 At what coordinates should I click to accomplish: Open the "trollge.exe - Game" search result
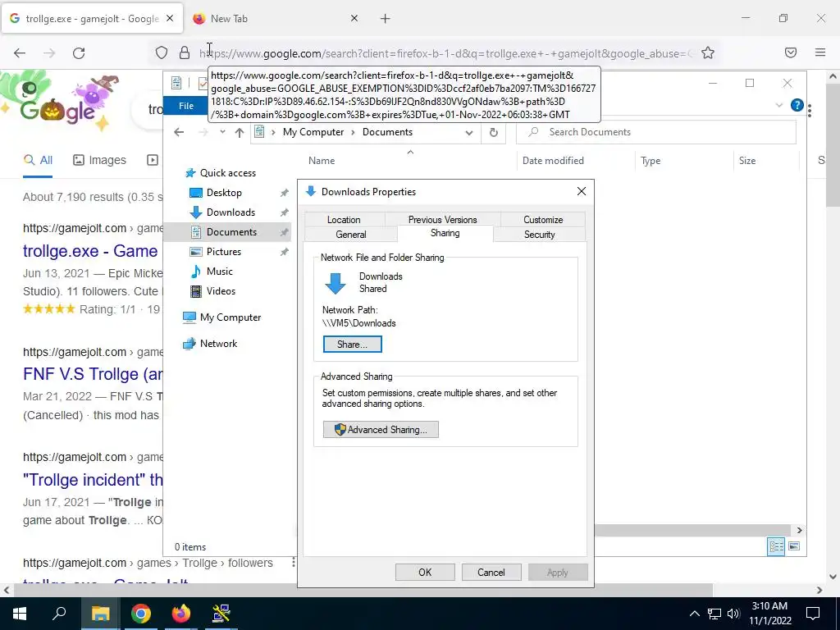[90, 251]
